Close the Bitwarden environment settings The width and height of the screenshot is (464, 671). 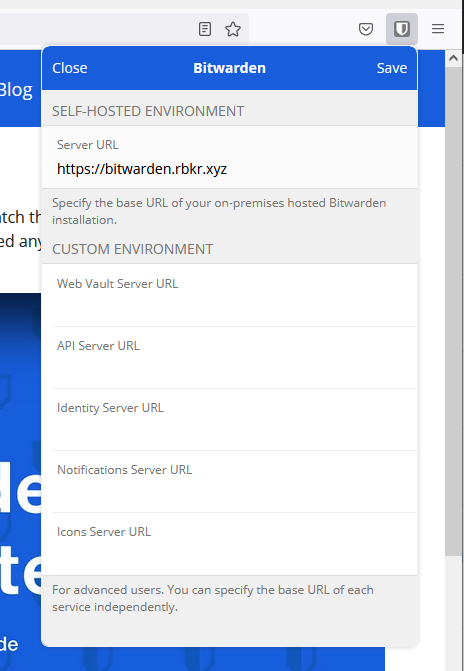pos(70,68)
